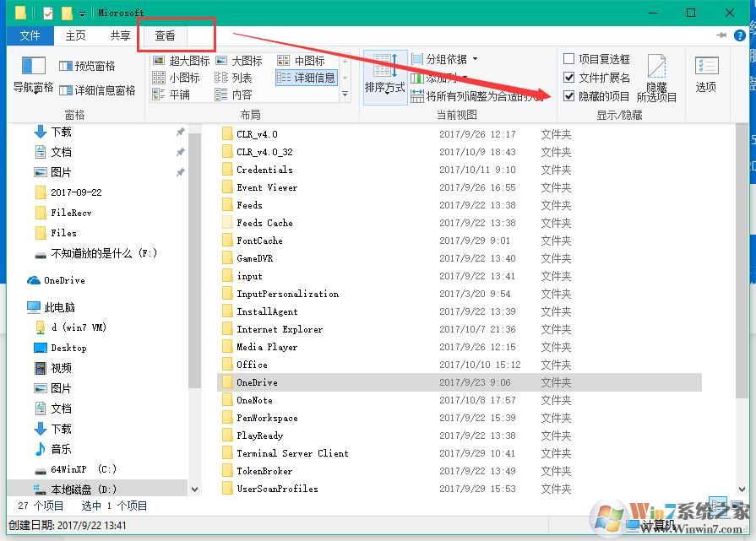
Task: Click the options (选项) ribbon icon
Action: tap(706, 78)
